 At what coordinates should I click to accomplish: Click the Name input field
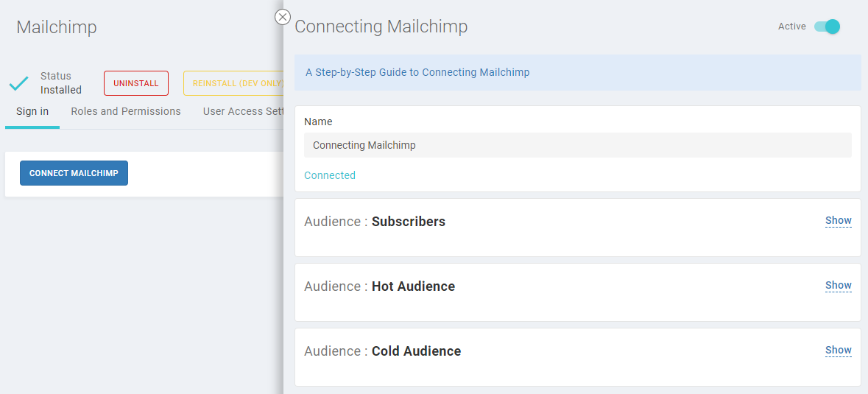(x=577, y=145)
